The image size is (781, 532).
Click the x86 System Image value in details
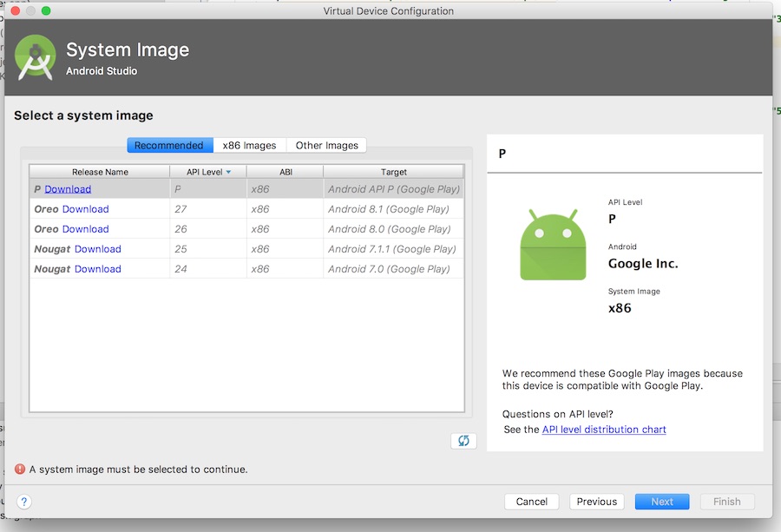(620, 308)
